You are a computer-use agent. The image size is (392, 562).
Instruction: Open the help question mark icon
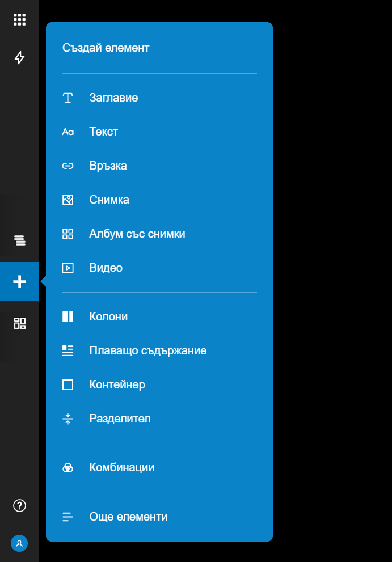tap(19, 505)
